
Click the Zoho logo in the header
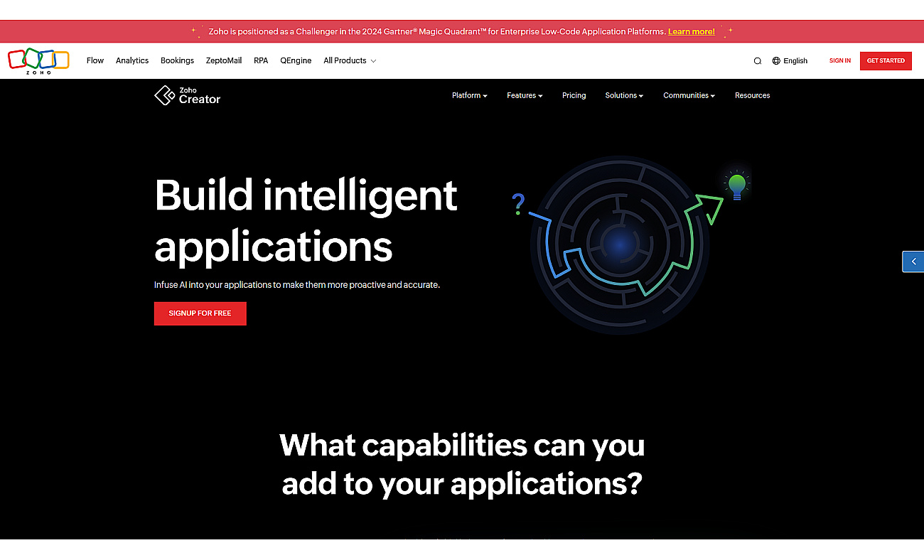(x=38, y=60)
